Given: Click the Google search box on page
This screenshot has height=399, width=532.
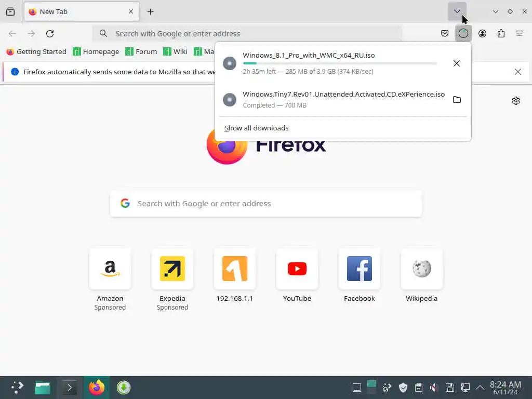Looking at the screenshot, I should pos(265,204).
